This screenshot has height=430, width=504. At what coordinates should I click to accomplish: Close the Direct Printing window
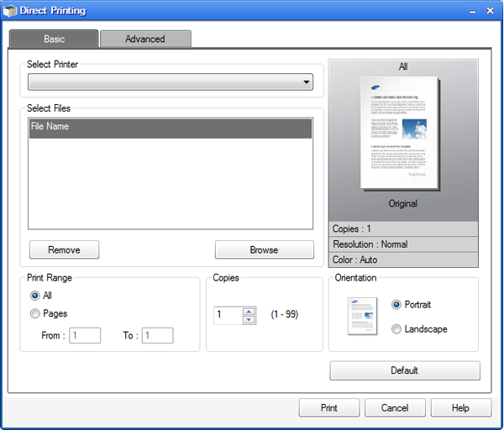491,11
